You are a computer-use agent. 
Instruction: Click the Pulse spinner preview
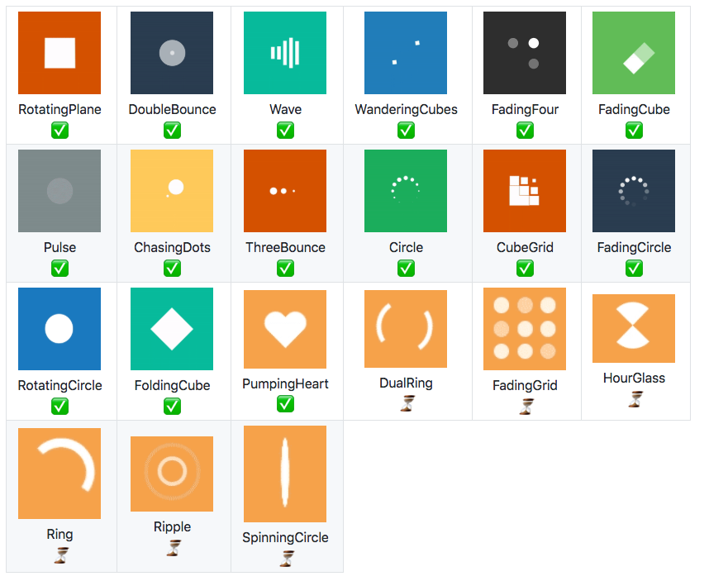(x=59, y=191)
